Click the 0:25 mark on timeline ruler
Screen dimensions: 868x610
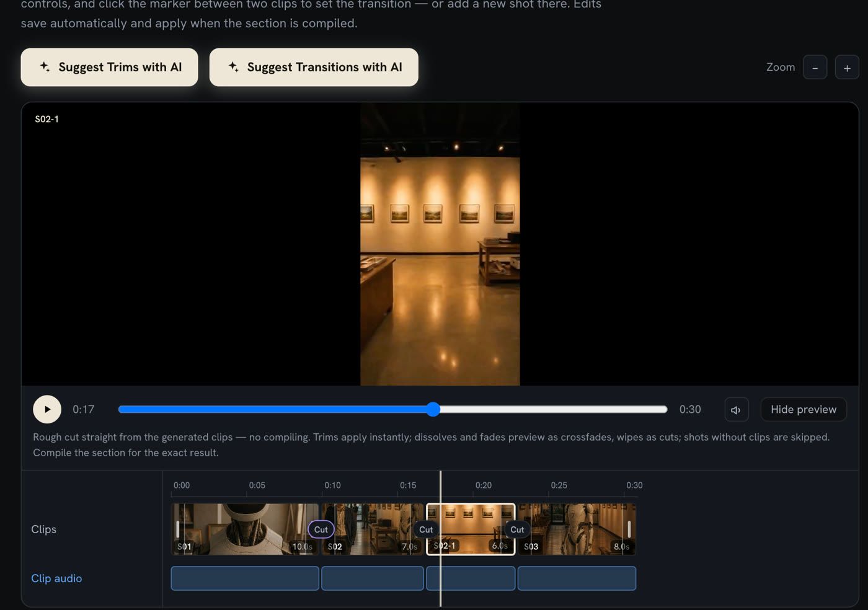(x=559, y=485)
